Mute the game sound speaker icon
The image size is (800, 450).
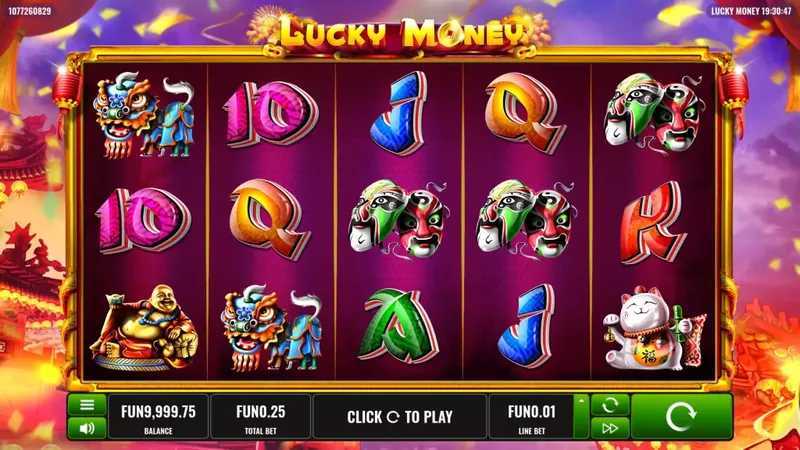tap(87, 428)
